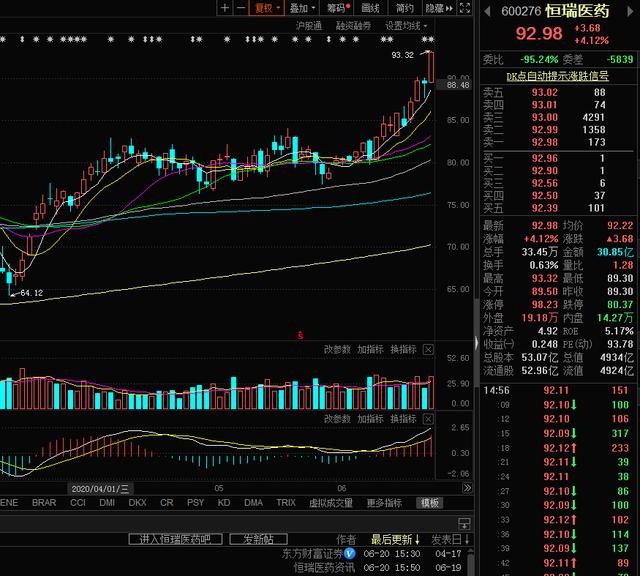The height and width of the screenshot is (576, 640).
Task: Switch to the DKX indicator tab
Action: (x=137, y=503)
